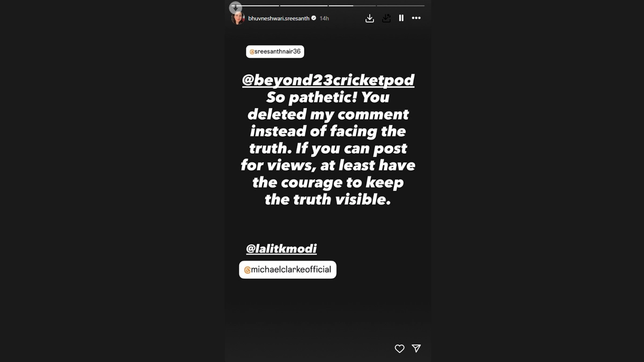The height and width of the screenshot is (362, 644).
Task: Open the @beyond23cricketpod mention link
Action: click(328, 80)
